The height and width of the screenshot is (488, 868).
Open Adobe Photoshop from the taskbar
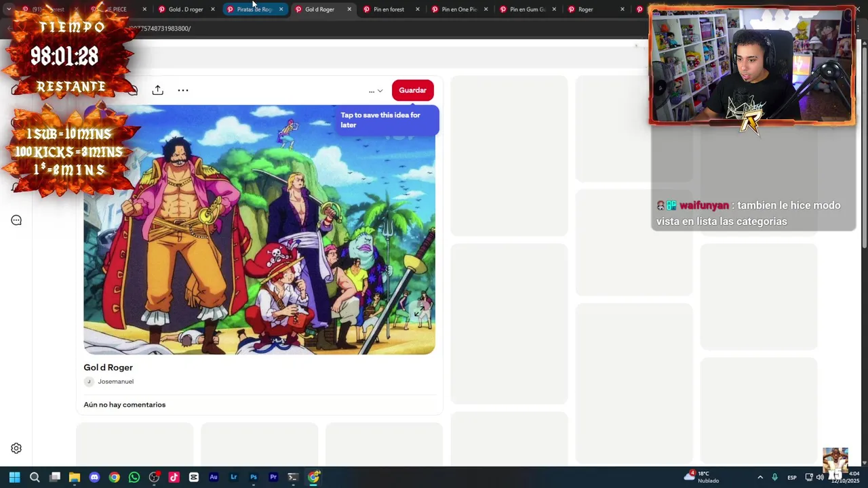point(254,477)
